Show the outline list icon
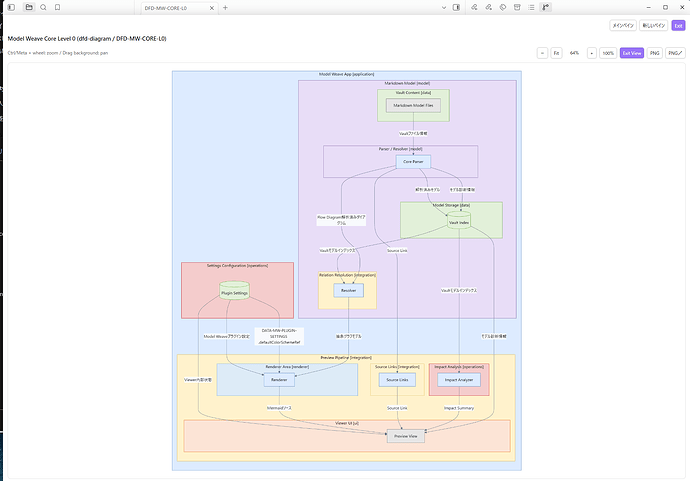This screenshot has height=481, width=690. [531, 7]
